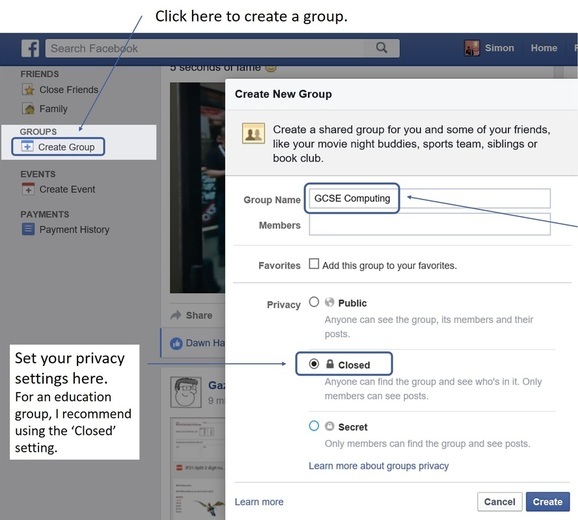This screenshot has height=520, width=578.
Task: Open the Close Friends list
Action: click(x=69, y=90)
